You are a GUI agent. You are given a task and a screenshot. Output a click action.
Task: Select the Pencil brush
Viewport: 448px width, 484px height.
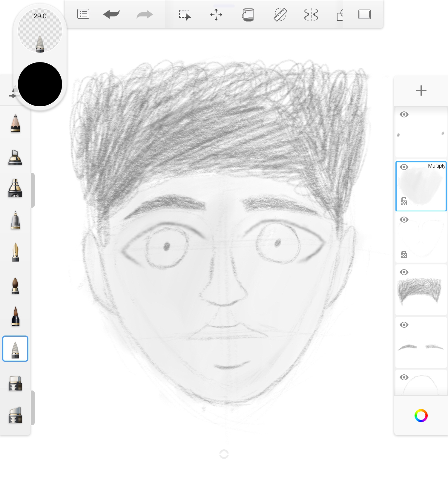click(x=15, y=123)
